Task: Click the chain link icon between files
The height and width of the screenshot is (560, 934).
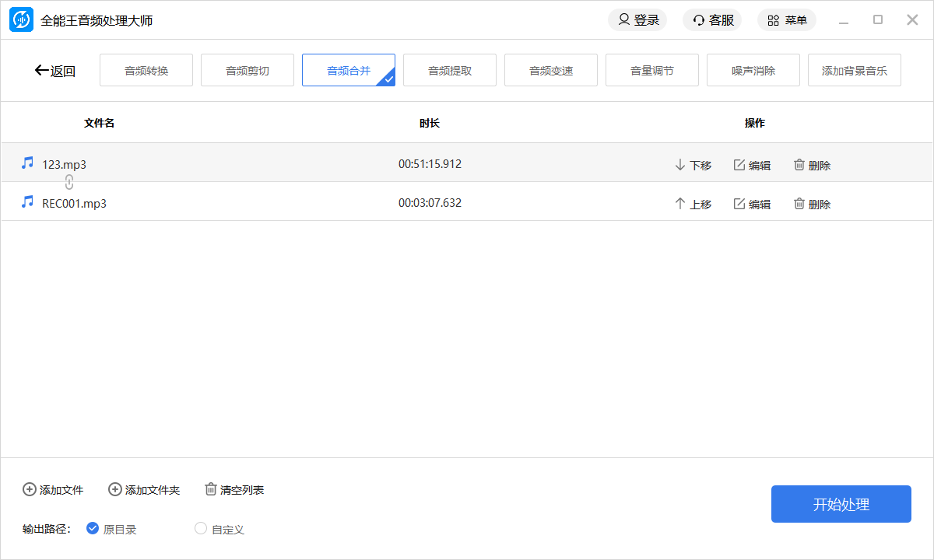Action: [69, 183]
